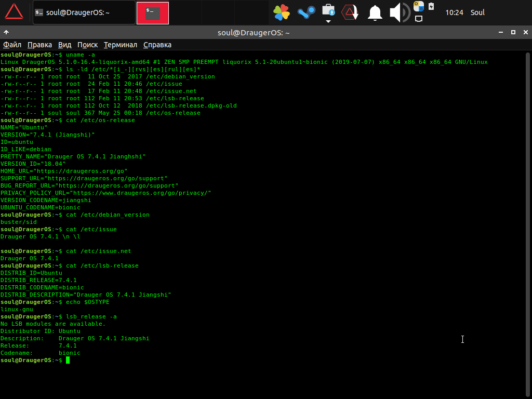532x399 pixels.
Task: Open the 10:24 panel clock
Action: (454, 12)
